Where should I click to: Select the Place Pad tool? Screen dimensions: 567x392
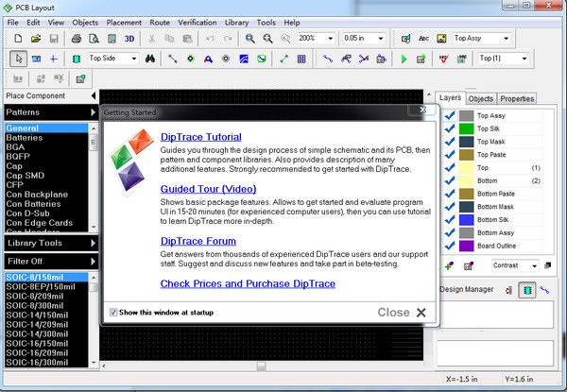[191, 59]
